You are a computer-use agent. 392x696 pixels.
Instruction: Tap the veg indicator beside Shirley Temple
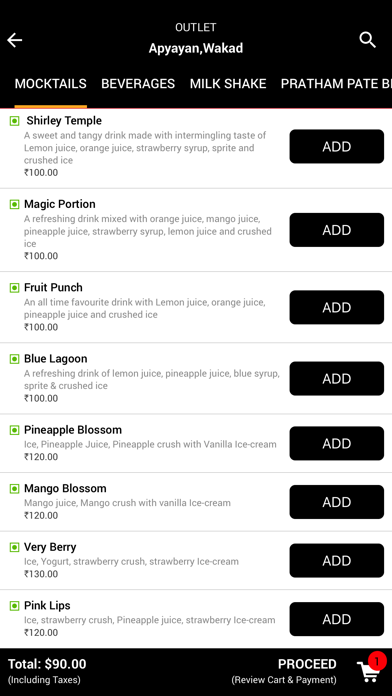[14, 121]
